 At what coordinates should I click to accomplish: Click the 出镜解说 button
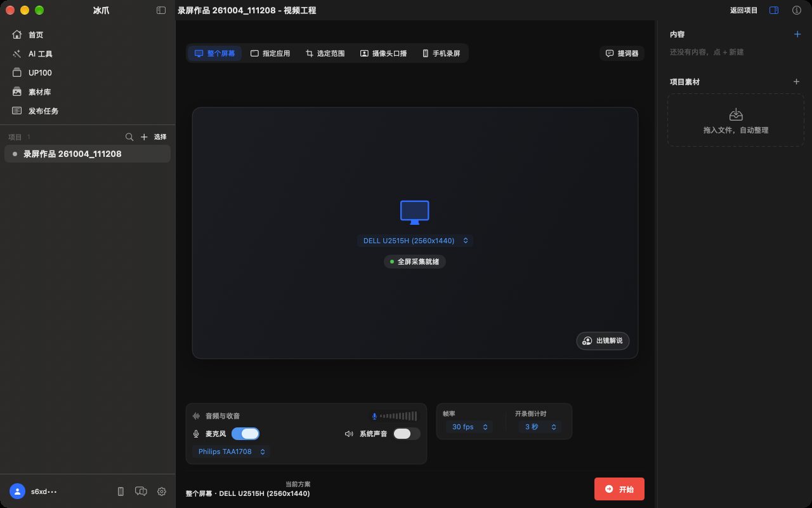click(603, 341)
